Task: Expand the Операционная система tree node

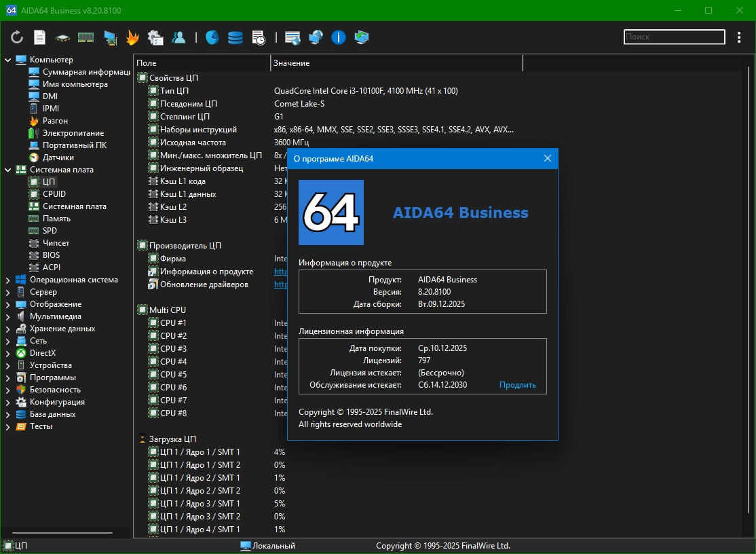Action: [8, 280]
